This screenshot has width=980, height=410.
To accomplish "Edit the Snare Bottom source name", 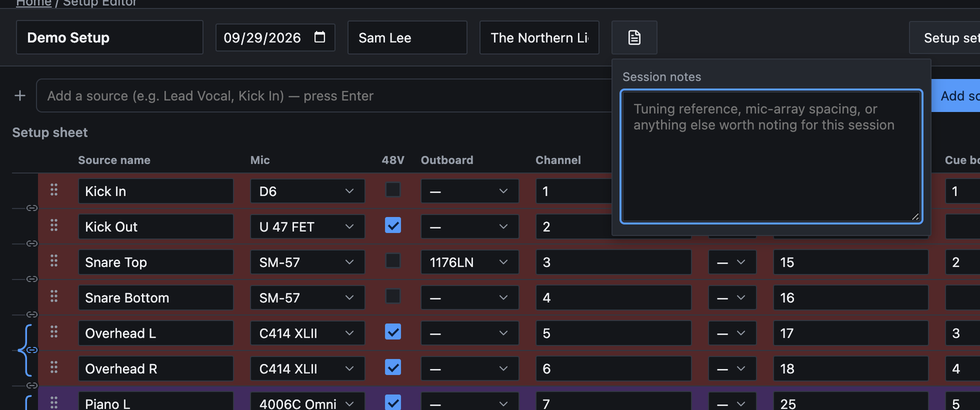I will point(156,298).
